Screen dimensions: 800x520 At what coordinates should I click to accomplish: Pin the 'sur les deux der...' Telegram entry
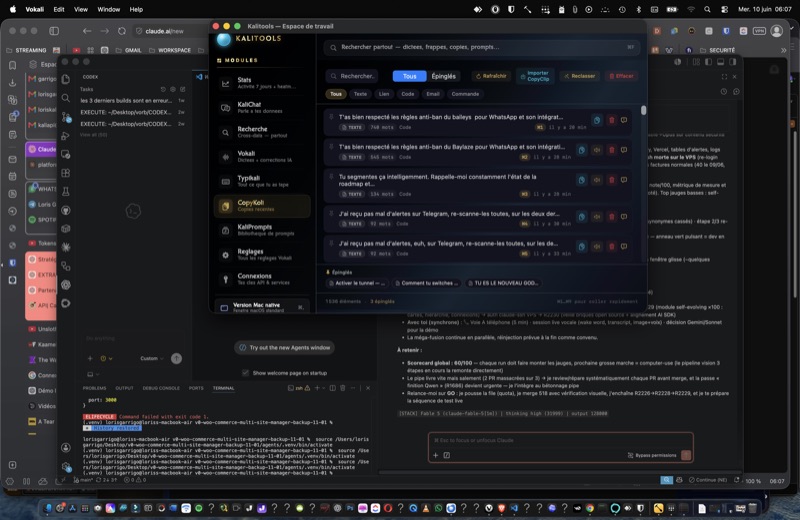pos(331,213)
